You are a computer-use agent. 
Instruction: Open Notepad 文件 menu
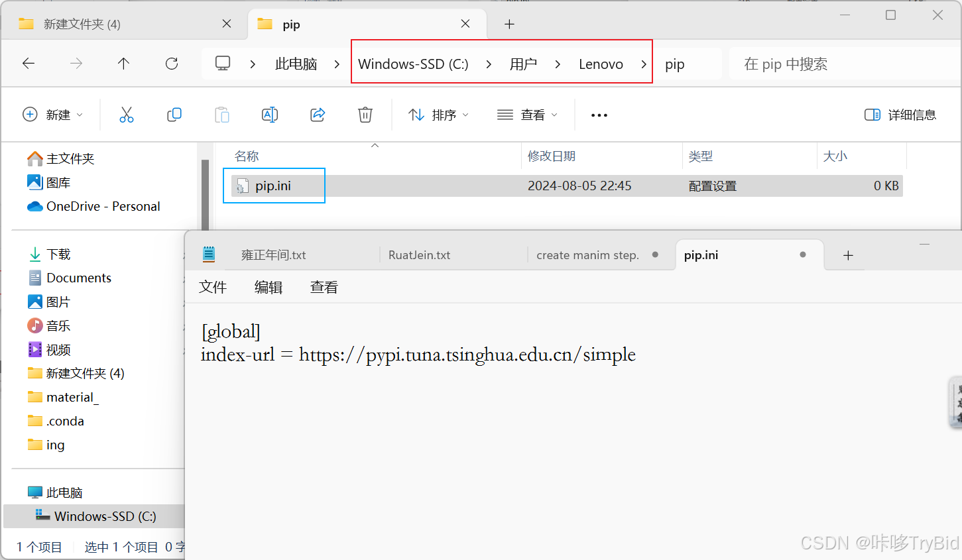[x=213, y=287]
